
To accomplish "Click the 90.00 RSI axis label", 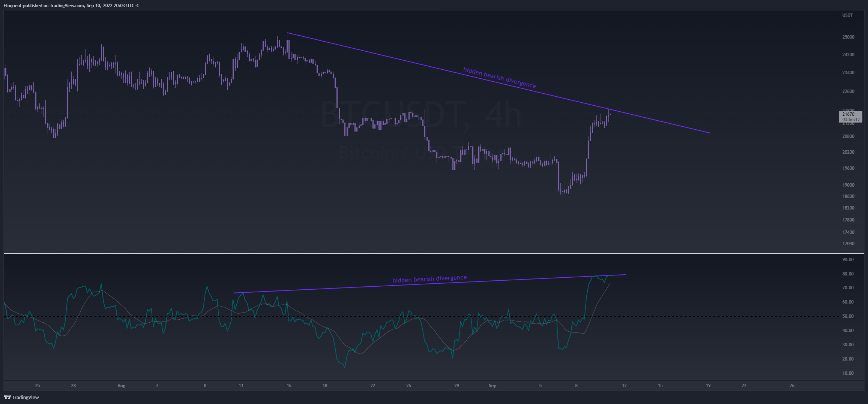I will click(x=848, y=260).
